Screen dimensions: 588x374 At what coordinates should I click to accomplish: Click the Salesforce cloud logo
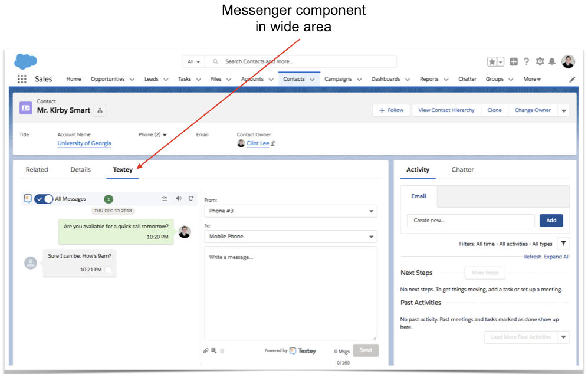tap(25, 61)
